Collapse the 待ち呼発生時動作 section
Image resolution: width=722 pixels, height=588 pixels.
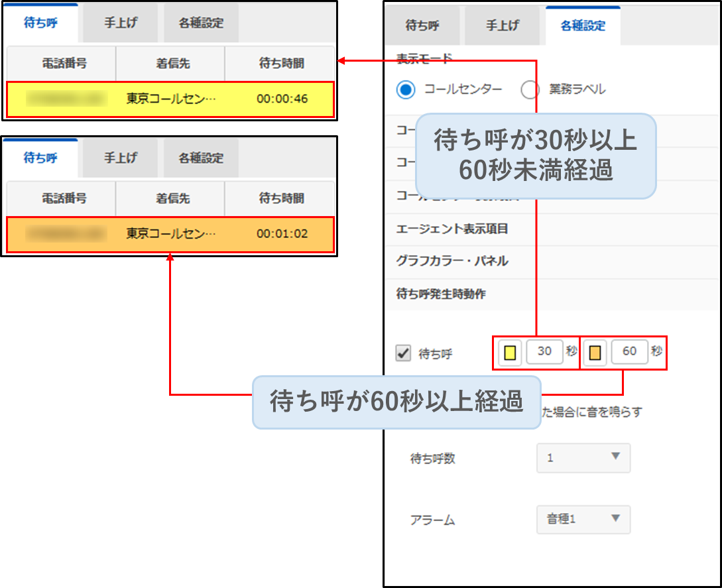click(x=441, y=294)
